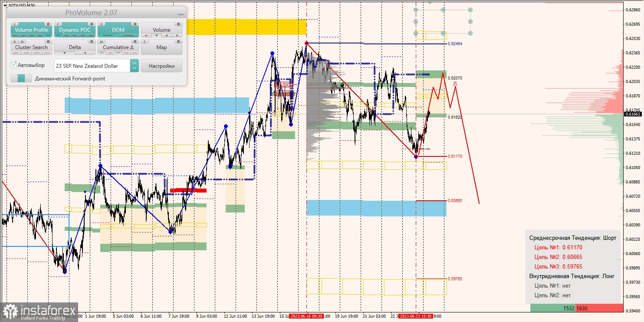Viewport: 644px width, 322px height.
Task: Click the Среднесрочная Тенденция: Шорт text
Action: [x=572, y=238]
